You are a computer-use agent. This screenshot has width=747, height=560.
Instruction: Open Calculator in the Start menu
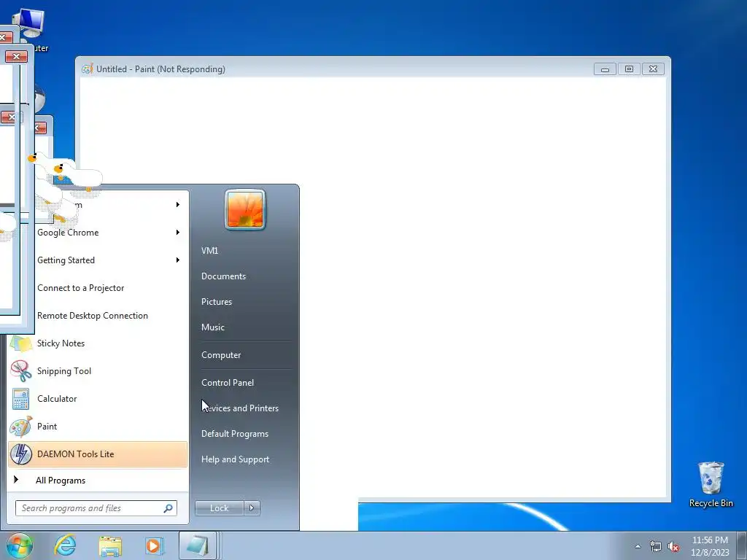98,399
